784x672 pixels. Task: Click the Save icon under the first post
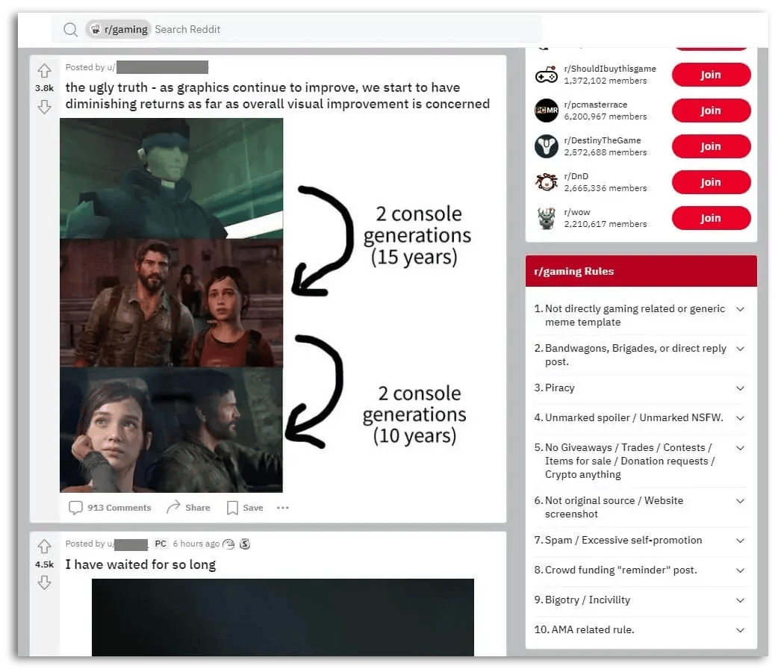pyautogui.click(x=244, y=507)
